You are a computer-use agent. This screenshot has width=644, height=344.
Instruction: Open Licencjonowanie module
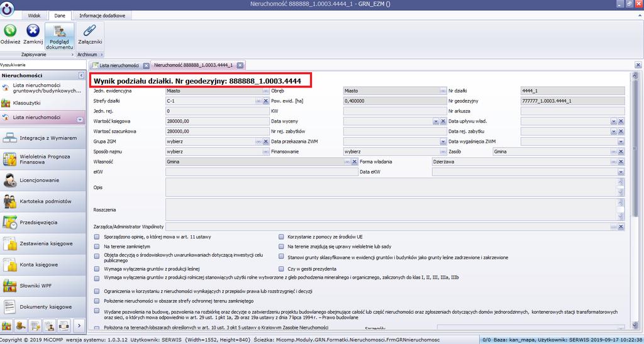coord(43,180)
